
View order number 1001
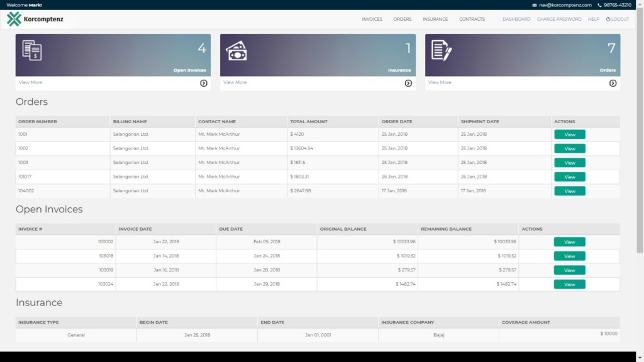[x=569, y=134]
